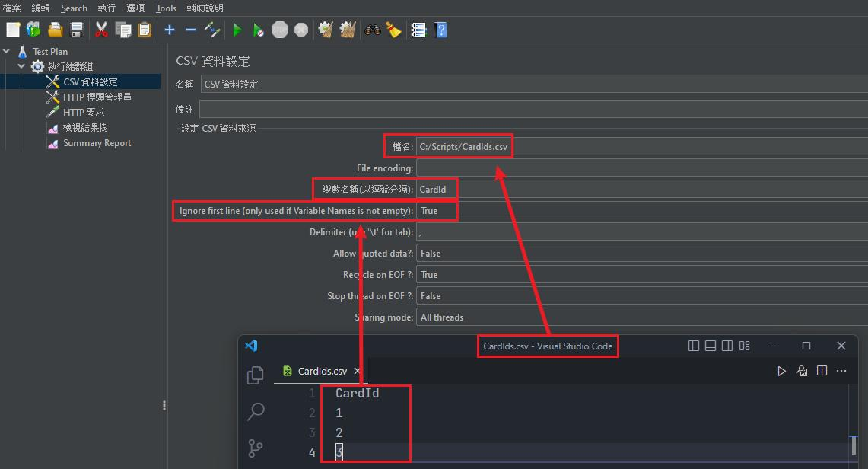Viewport: 868px width, 469px height.
Task: Open the Search menu
Action: [x=75, y=8]
